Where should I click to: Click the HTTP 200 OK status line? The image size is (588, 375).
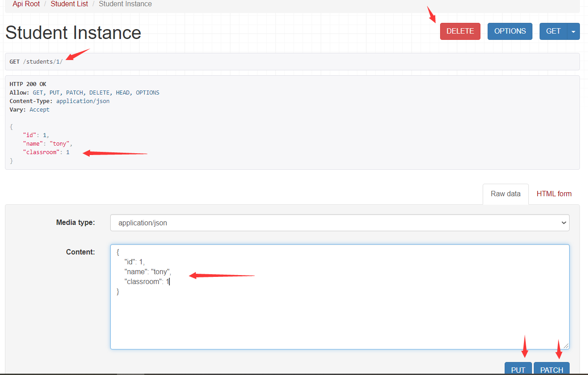28,84
